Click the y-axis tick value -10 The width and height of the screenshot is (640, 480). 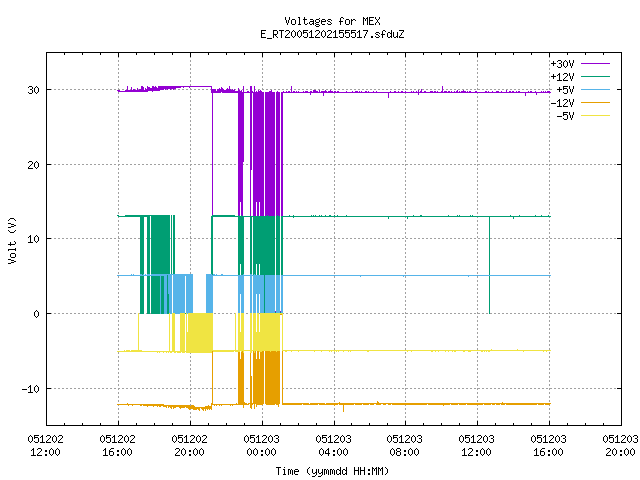click(31, 389)
